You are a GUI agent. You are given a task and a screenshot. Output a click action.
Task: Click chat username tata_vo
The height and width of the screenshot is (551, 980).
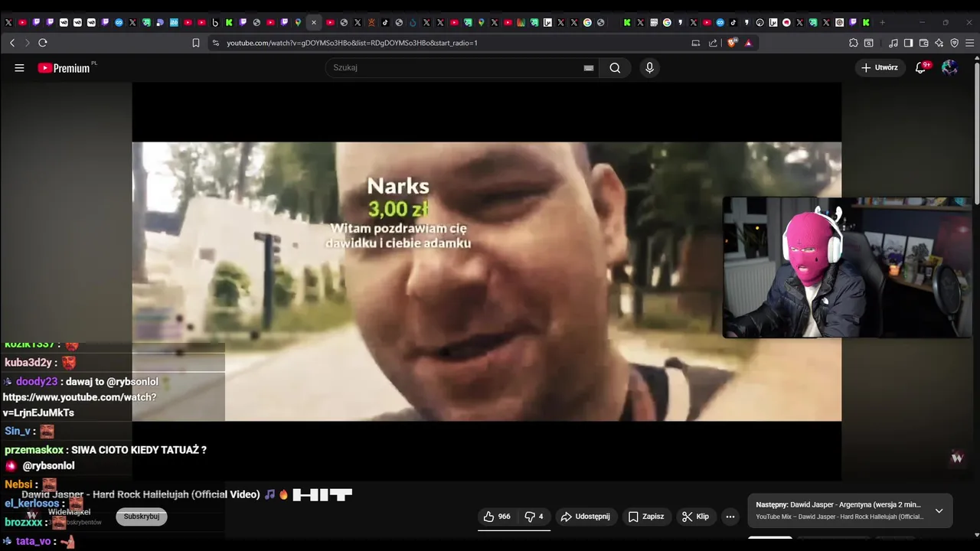tap(33, 541)
